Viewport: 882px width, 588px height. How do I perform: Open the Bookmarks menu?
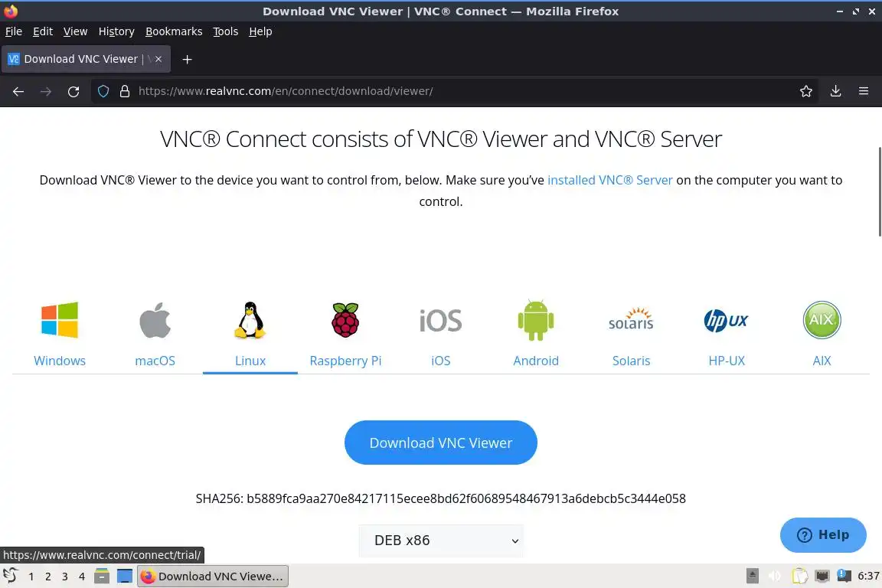click(174, 31)
